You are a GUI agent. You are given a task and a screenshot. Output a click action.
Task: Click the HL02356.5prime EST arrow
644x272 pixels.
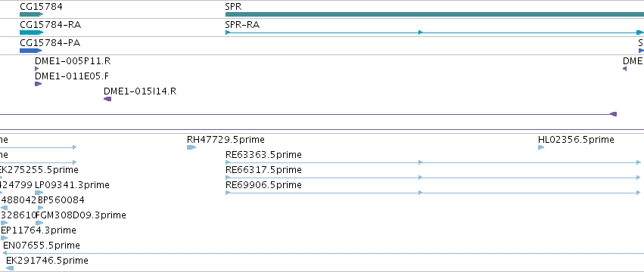point(541,147)
